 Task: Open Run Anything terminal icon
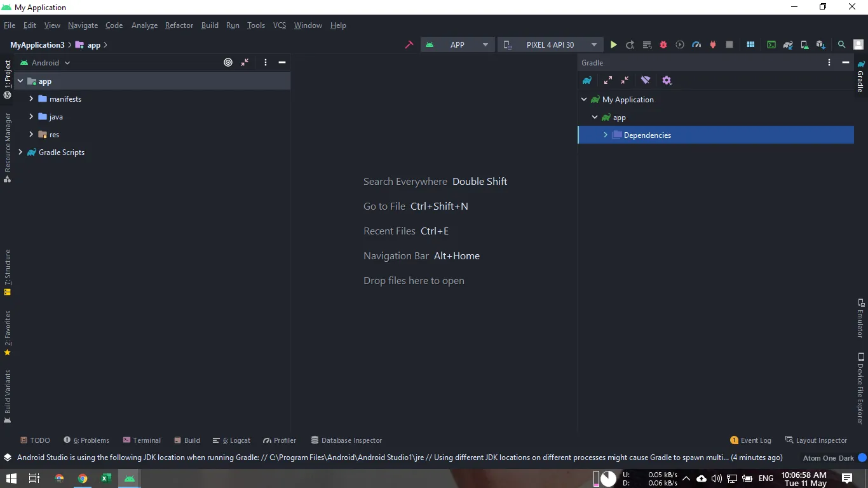[771, 44]
